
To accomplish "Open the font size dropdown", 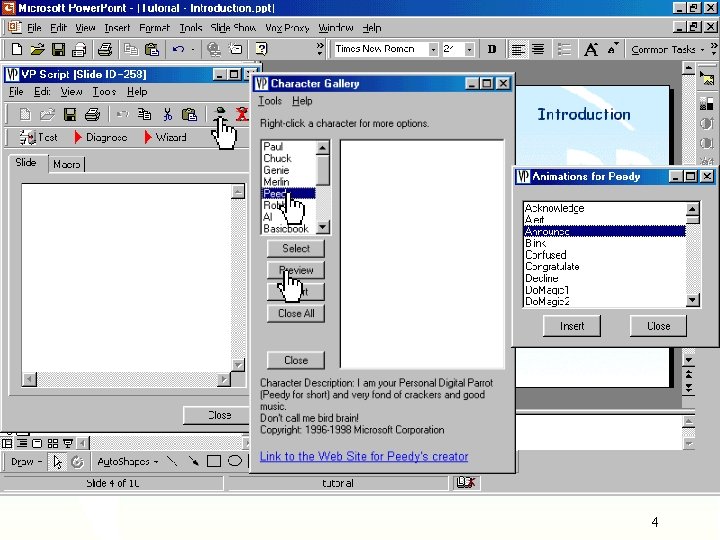I will 469,49.
